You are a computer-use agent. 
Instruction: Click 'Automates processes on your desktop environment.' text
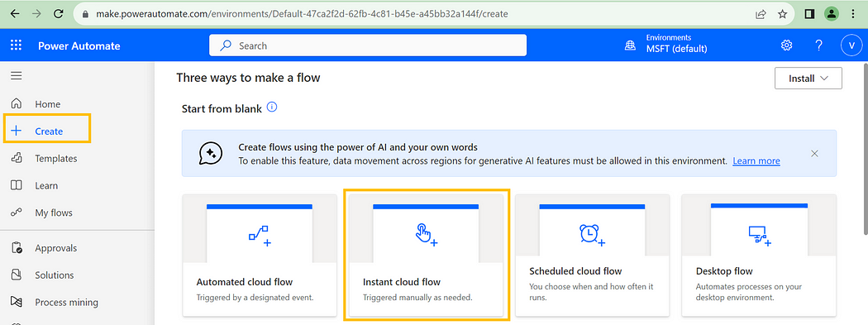[x=748, y=292]
